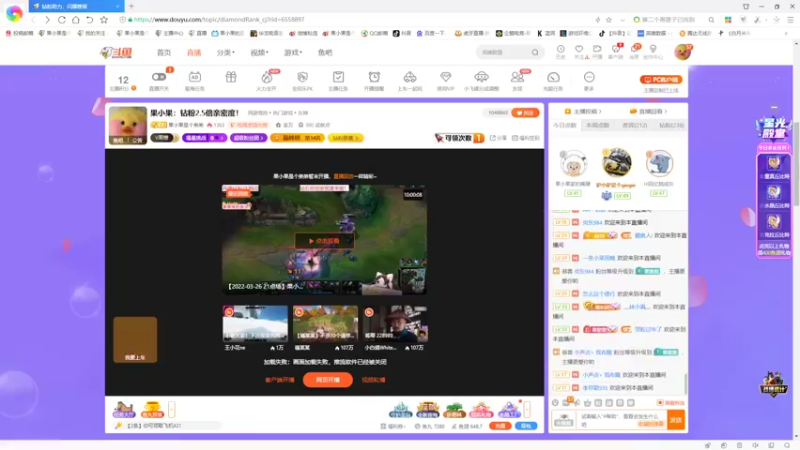The height and width of the screenshot is (450, 800).
Task: Click the orange 关注 follow button
Action: pyautogui.click(x=525, y=113)
